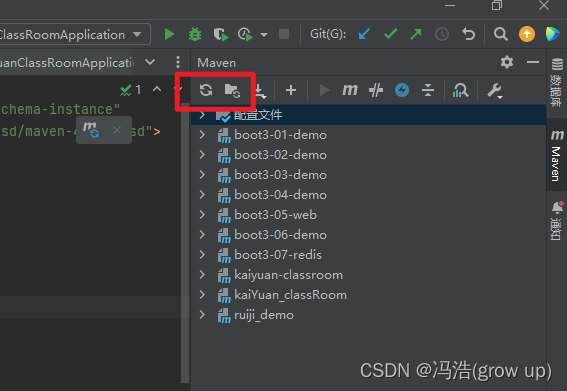567x391 pixels.
Task: Open the Maven side tool tab
Action: [x=557, y=156]
